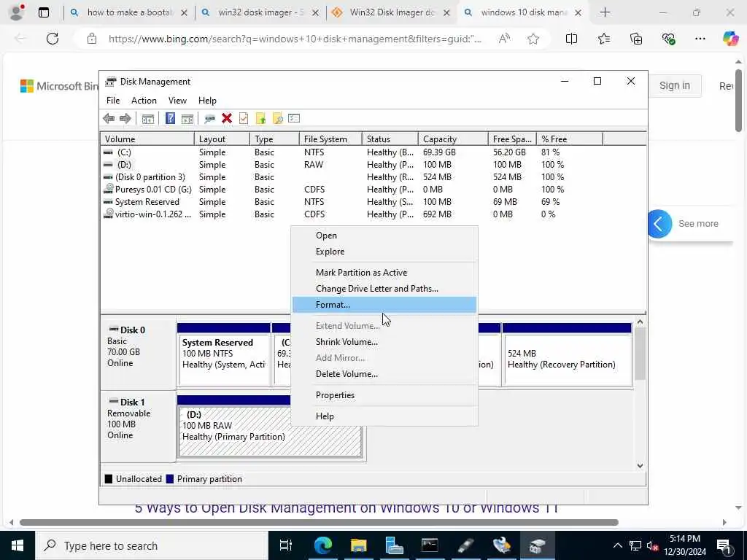The width and height of the screenshot is (747, 560).
Task: Sort by the Capacity column header
Action: [453, 139]
